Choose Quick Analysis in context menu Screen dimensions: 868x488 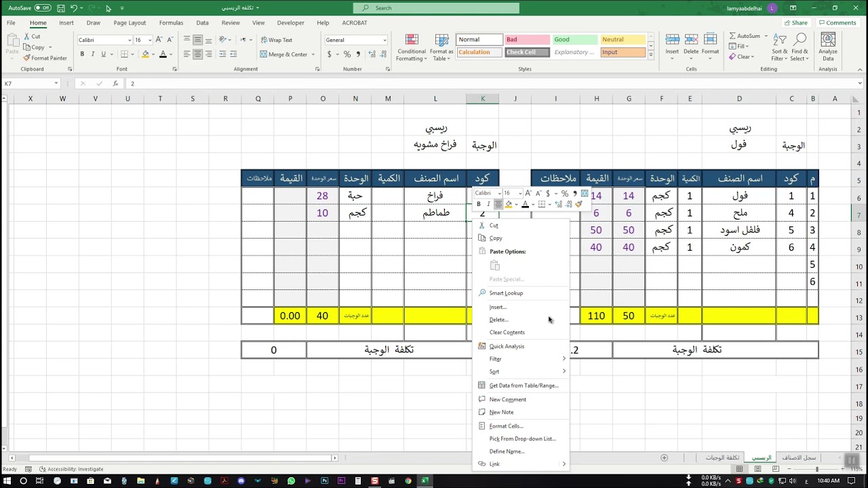point(521,346)
